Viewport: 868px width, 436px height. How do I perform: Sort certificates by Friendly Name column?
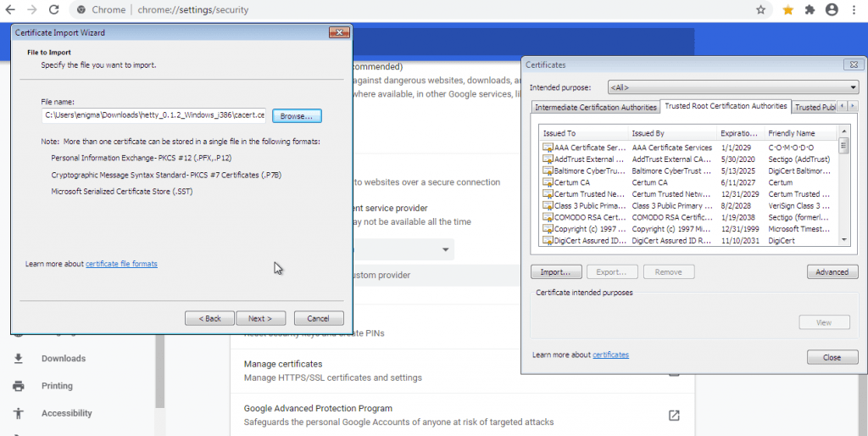click(x=801, y=133)
